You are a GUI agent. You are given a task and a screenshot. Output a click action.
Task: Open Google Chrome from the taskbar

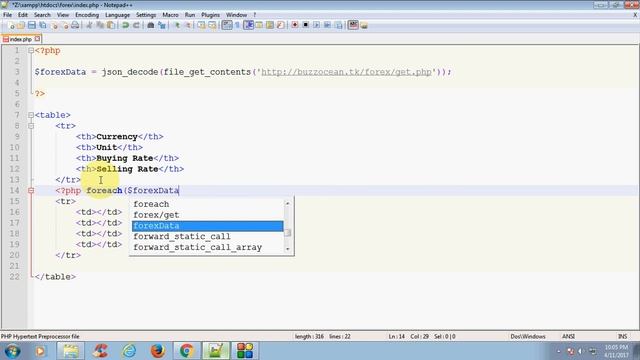187,351
